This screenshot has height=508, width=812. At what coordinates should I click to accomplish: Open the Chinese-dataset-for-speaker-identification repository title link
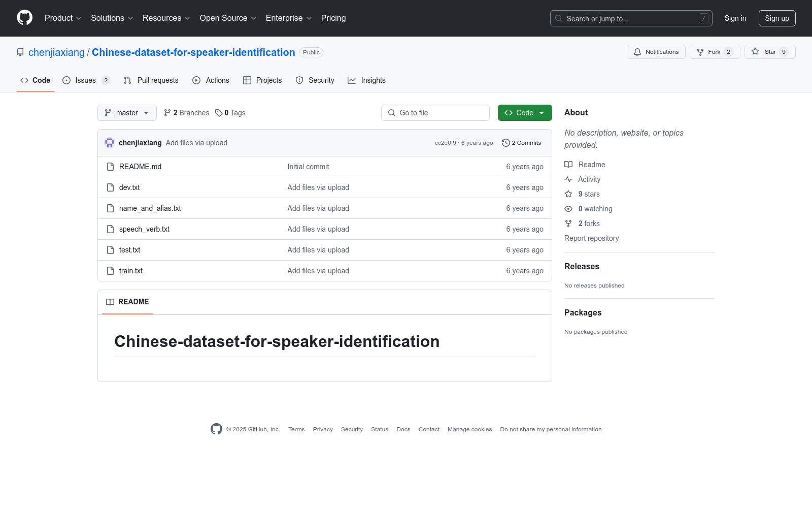[x=193, y=52]
